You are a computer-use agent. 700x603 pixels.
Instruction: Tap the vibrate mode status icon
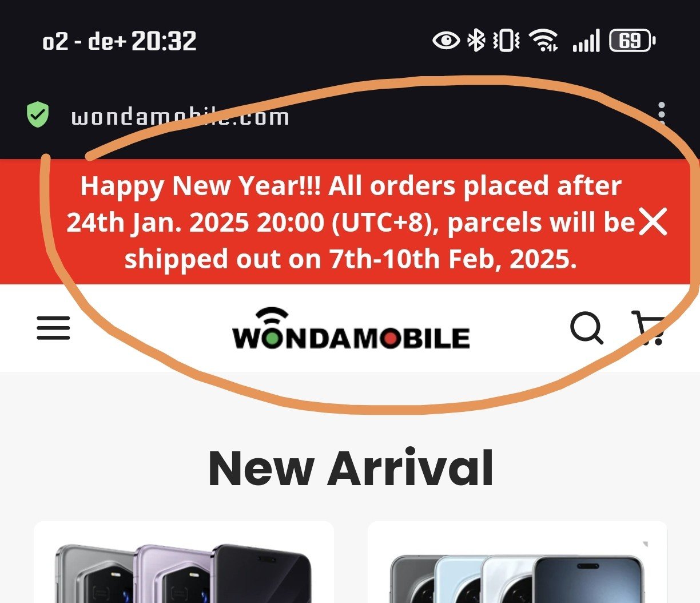506,41
